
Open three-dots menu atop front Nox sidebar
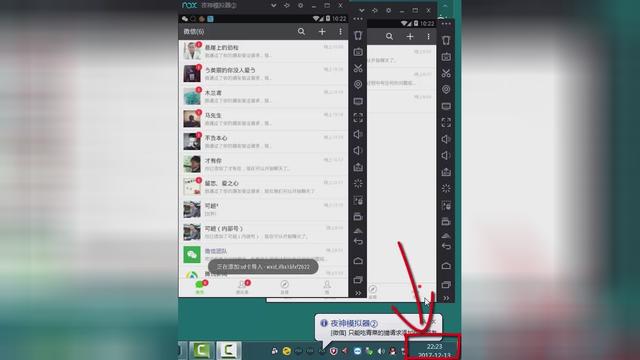358,19
